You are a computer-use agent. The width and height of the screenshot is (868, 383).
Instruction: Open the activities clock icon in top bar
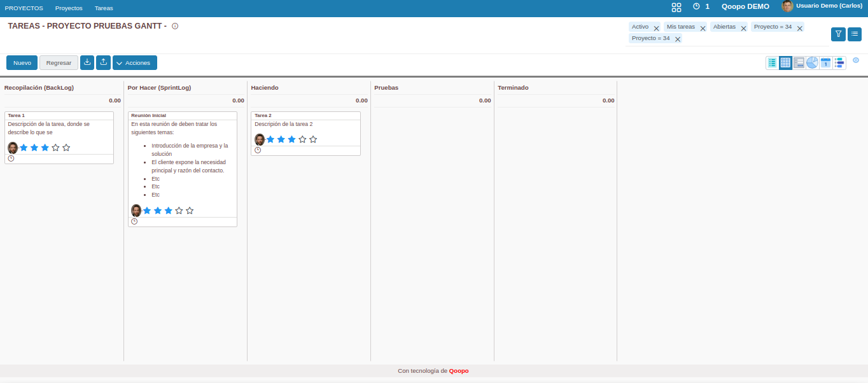696,6
